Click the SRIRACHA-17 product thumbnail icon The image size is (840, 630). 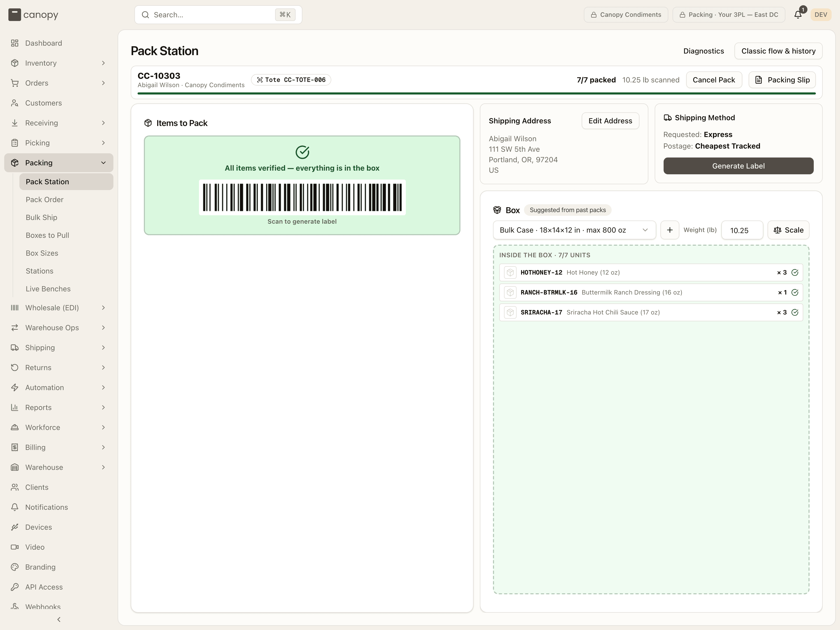[x=510, y=313]
